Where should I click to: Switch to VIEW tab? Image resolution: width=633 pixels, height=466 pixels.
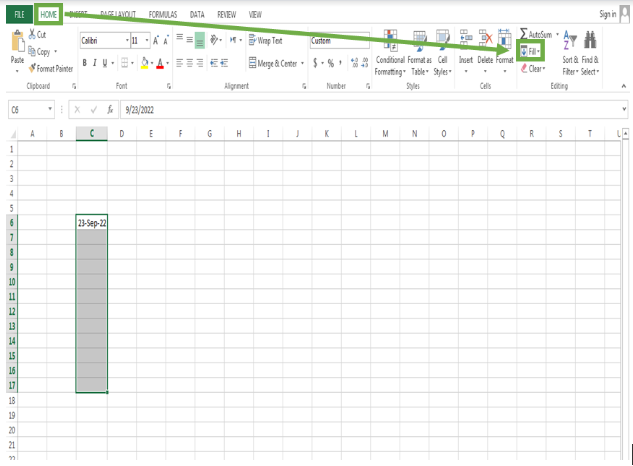point(255,15)
